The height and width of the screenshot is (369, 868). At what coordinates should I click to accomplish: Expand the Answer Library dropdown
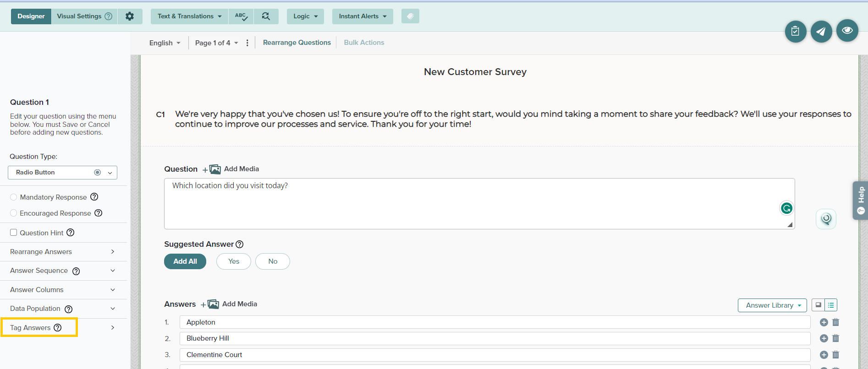tap(772, 305)
